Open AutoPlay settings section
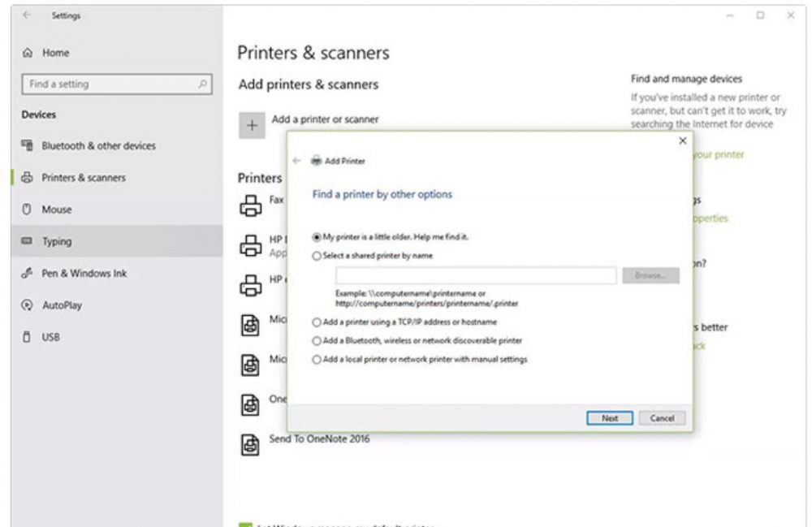The height and width of the screenshot is (527, 812). pyautogui.click(x=24, y=305)
